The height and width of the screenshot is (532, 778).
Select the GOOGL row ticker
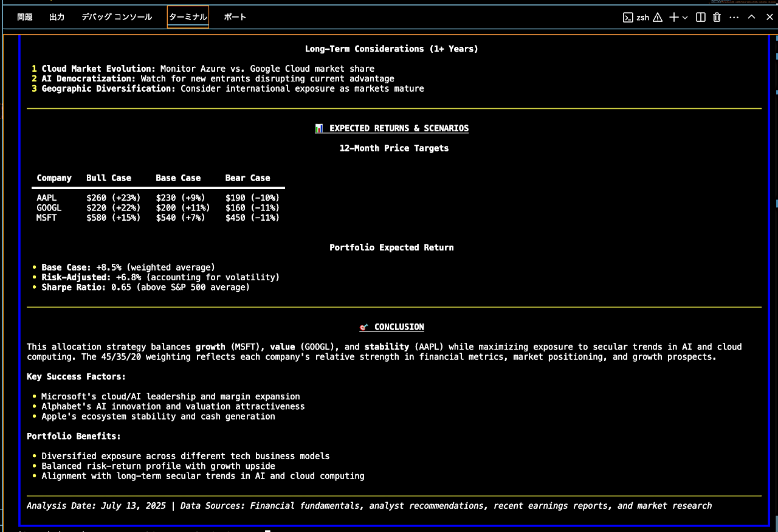[49, 208]
